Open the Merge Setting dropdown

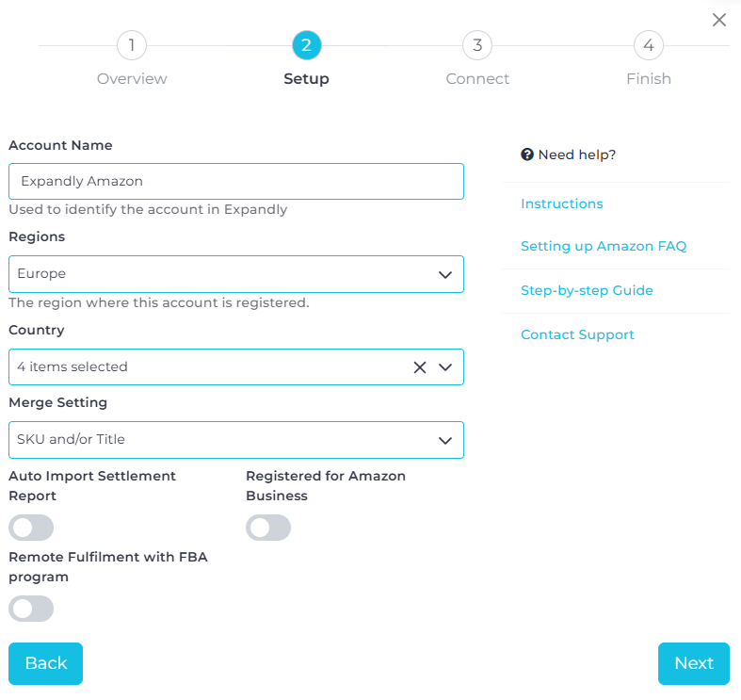tap(235, 440)
